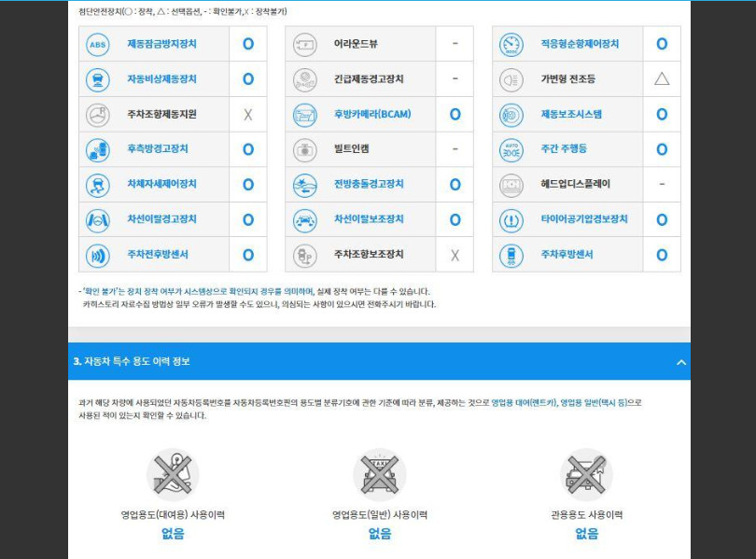Viewport: 756px width, 559px height.
Task: Click the crossed-out taxi usage icon
Action: [380, 475]
